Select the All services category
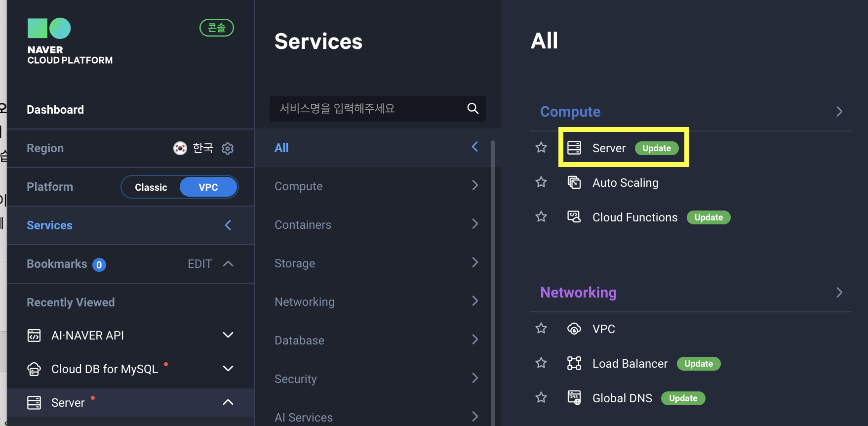The height and width of the screenshot is (426, 868). coord(378,148)
